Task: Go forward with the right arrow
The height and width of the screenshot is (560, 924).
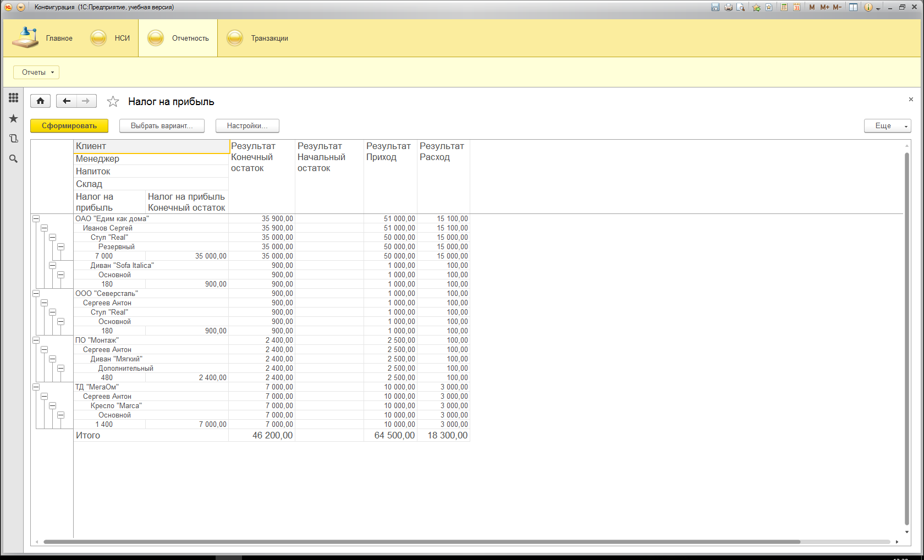Action: [x=86, y=101]
